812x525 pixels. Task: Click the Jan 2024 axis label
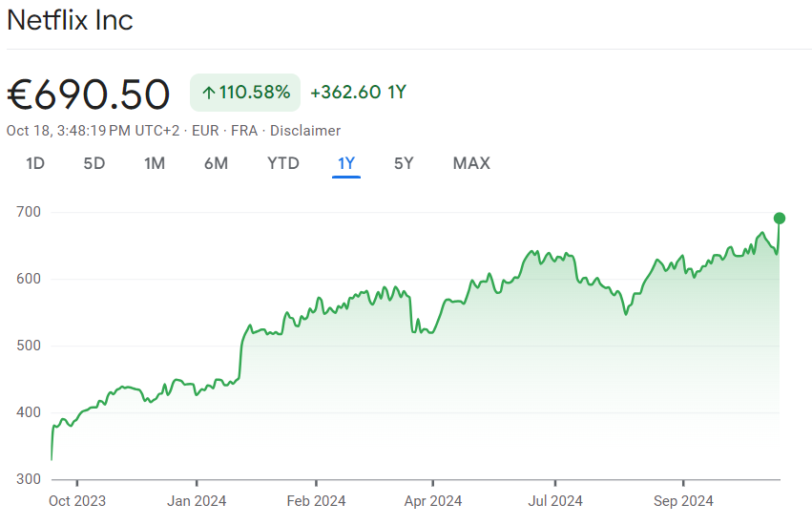coord(197,501)
